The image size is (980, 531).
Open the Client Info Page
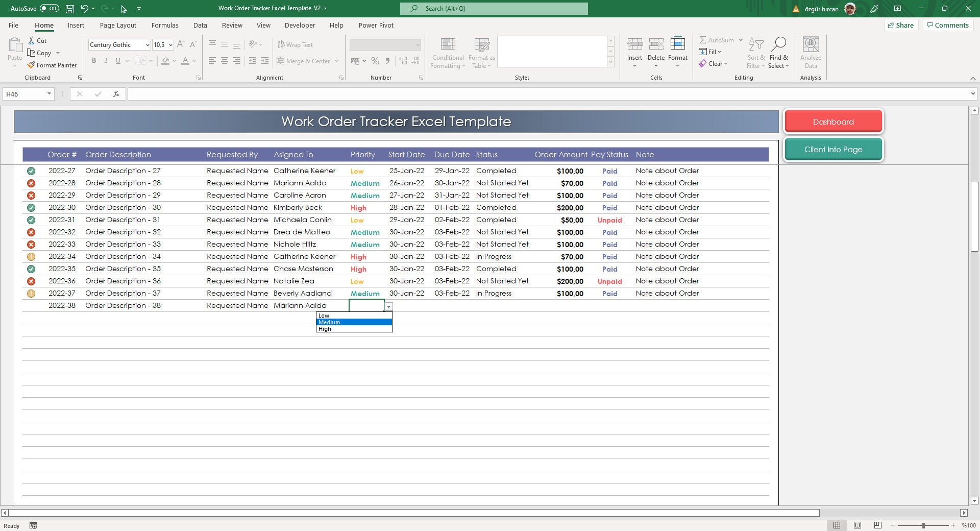click(x=833, y=149)
